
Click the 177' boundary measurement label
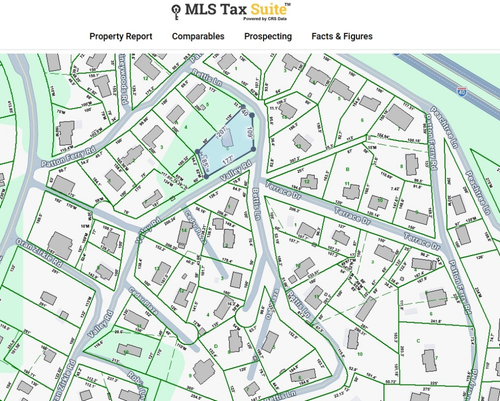227,160
